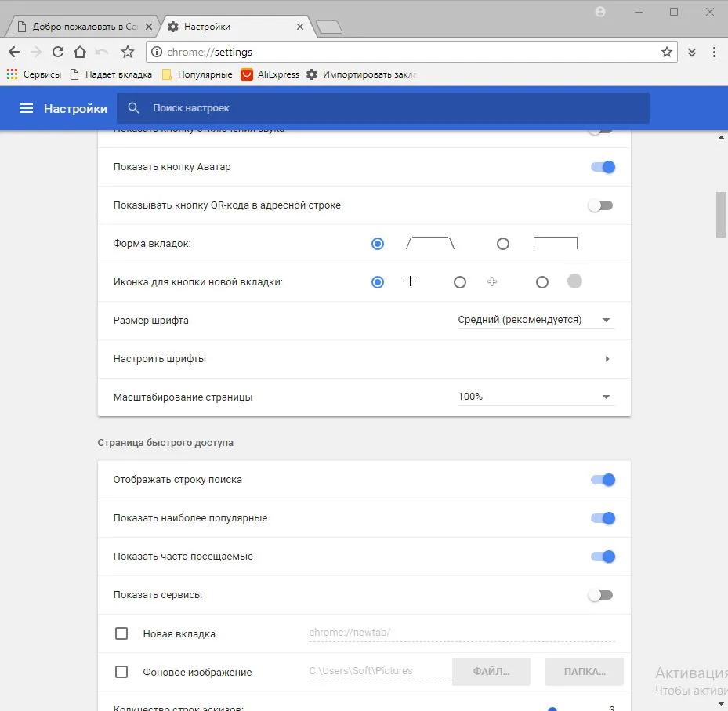Enable the QR-код в адресной строке toggle
728x711 pixels.
point(601,205)
